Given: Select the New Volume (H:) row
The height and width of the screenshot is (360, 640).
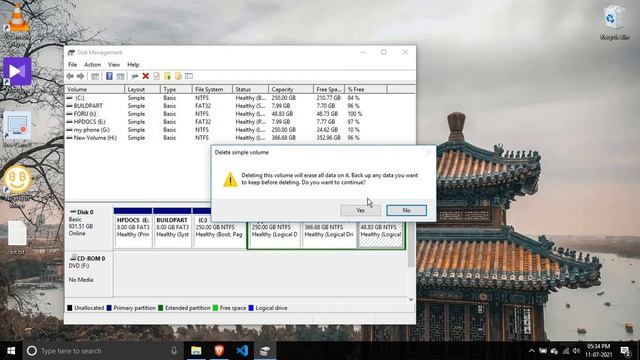Looking at the screenshot, I should [240, 138].
